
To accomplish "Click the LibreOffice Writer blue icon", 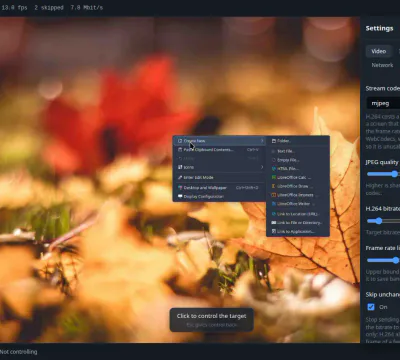I will [x=274, y=203].
